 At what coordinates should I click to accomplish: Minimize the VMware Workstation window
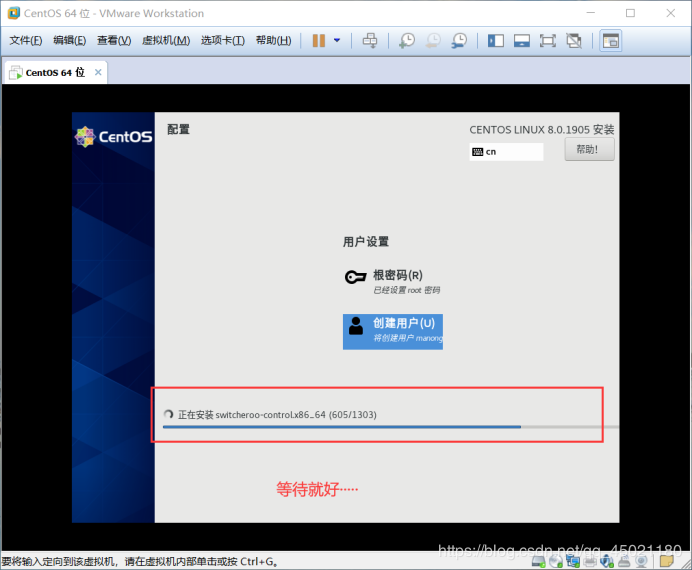pyautogui.click(x=590, y=13)
